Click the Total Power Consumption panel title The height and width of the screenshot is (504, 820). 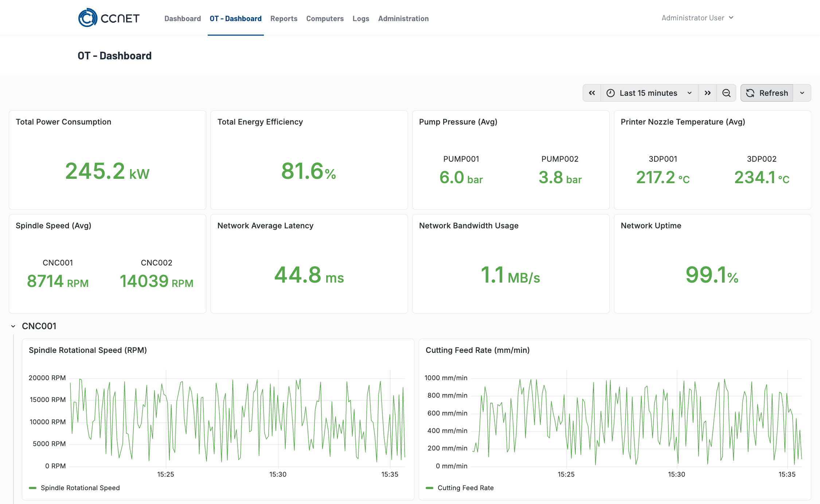pyautogui.click(x=63, y=122)
